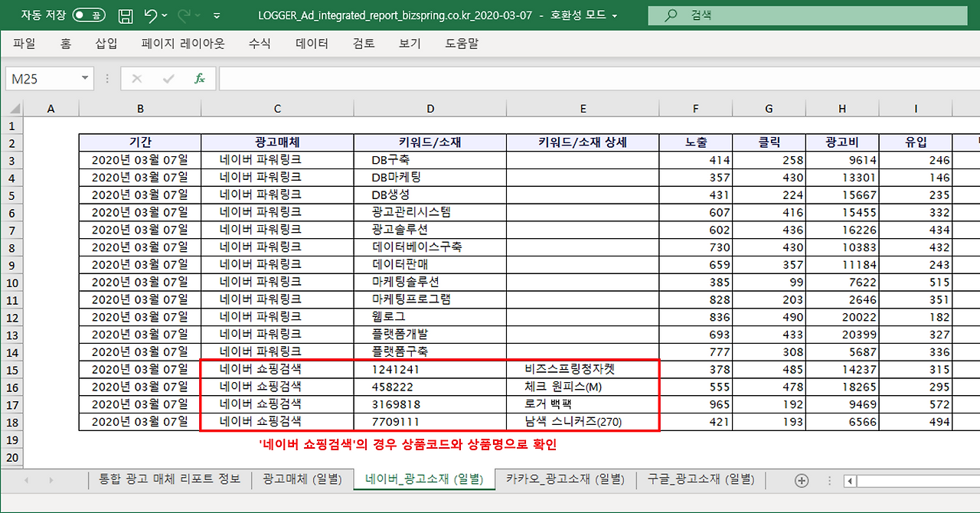The width and height of the screenshot is (980, 513).
Task: Click the cell 비즈스프링청자켓
Action: (583, 369)
